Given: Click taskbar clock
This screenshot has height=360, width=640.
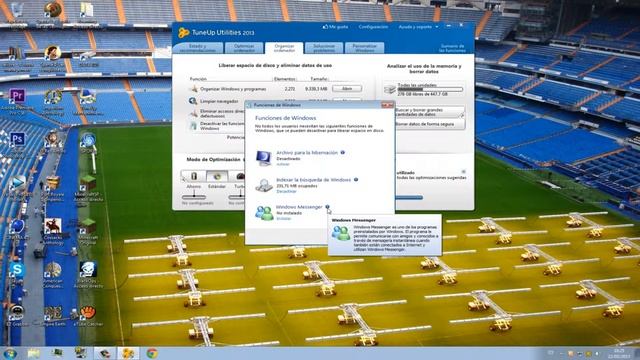Looking at the screenshot, I should [619, 353].
